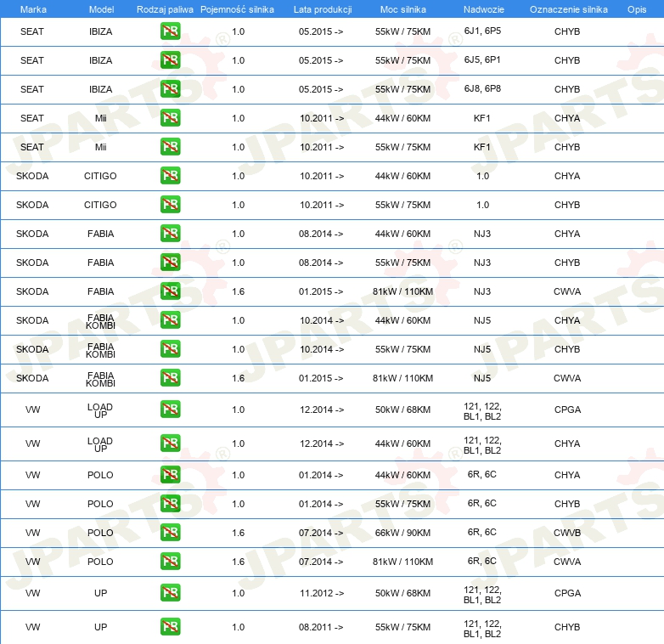The width and height of the screenshot is (664, 644).
Task: Click CITIGO model in the 44kW row
Action: [x=100, y=176]
